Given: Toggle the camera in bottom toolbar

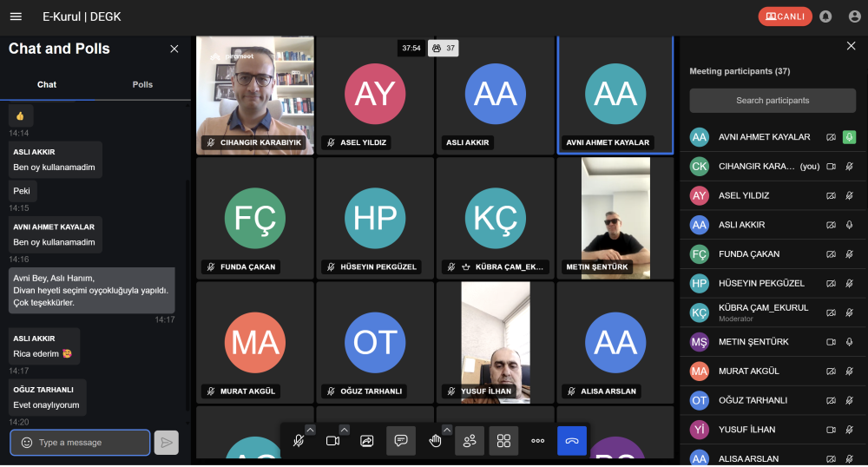Looking at the screenshot, I should click(x=332, y=441).
